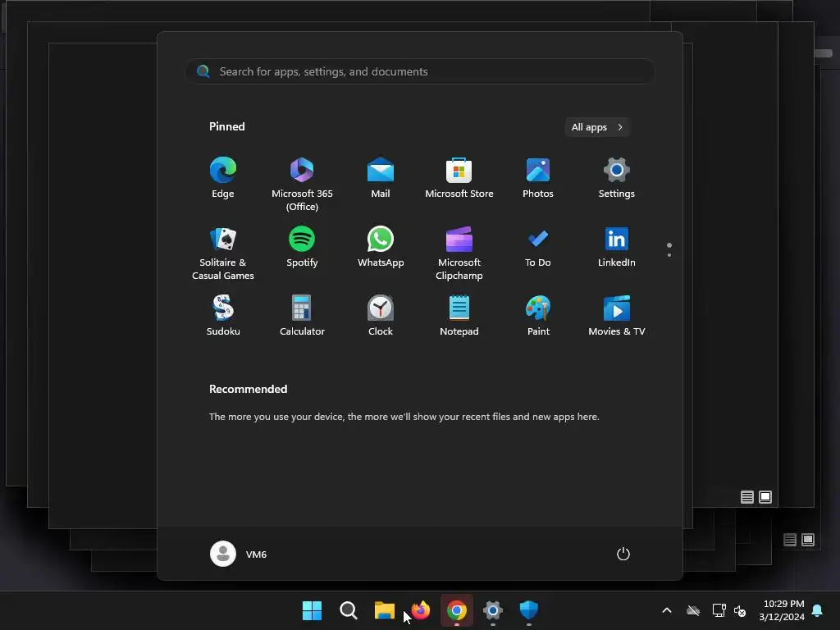This screenshot has height=630, width=840.
Task: Click the muted volume tray icon
Action: point(740,610)
